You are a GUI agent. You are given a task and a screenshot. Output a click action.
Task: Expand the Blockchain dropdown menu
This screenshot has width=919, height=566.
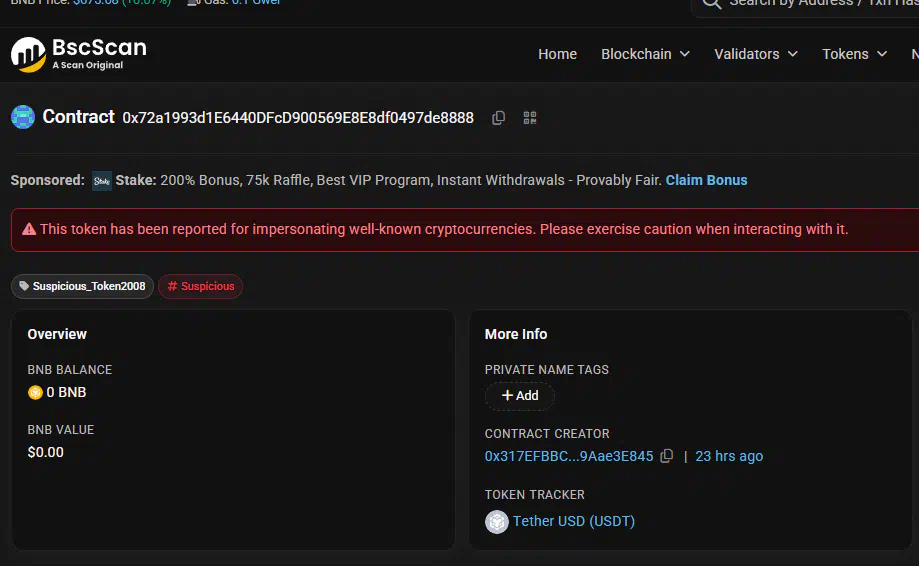(x=645, y=54)
